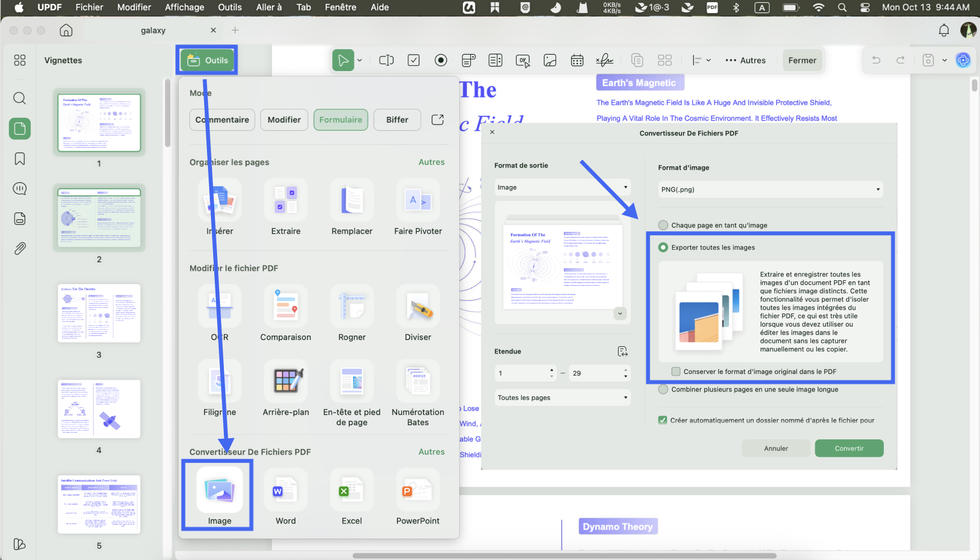The width and height of the screenshot is (980, 560).
Task: Expand the align tool dropdown
Action: pos(708,60)
